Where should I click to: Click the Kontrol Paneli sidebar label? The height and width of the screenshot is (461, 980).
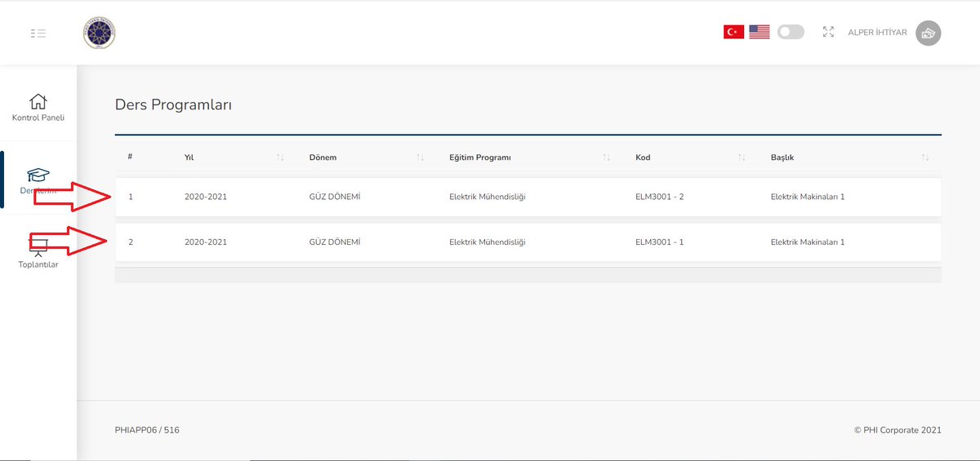coord(38,117)
